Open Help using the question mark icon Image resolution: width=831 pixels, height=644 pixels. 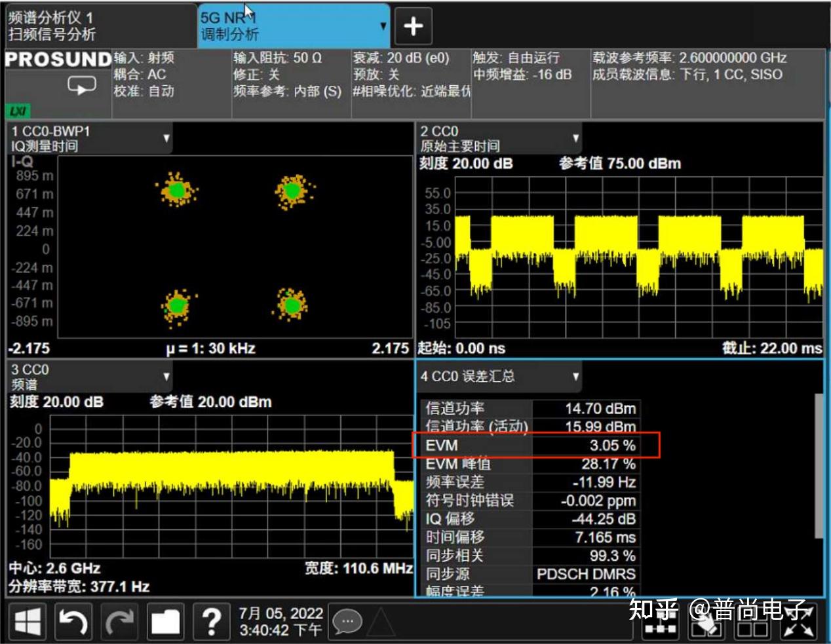tap(211, 620)
